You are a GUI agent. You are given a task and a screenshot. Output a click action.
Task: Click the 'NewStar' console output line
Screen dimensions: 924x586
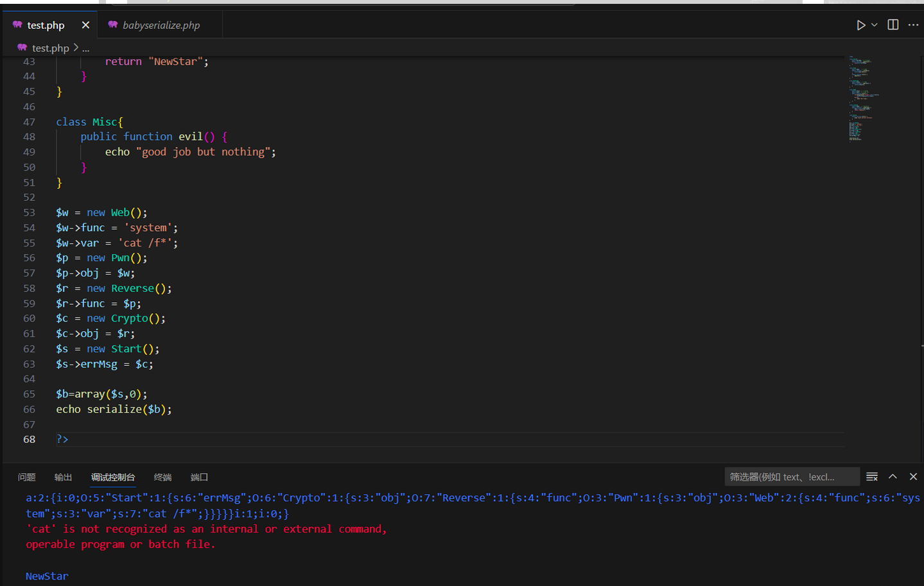[47, 576]
